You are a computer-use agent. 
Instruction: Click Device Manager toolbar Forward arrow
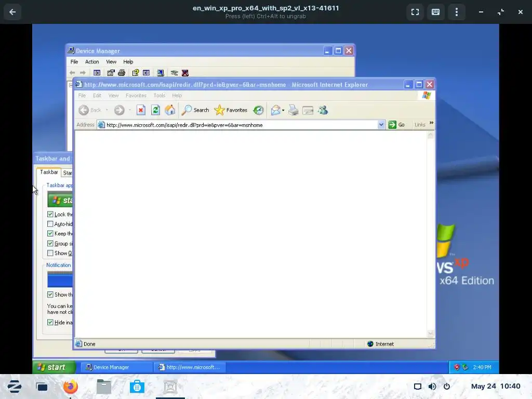[x=83, y=73]
